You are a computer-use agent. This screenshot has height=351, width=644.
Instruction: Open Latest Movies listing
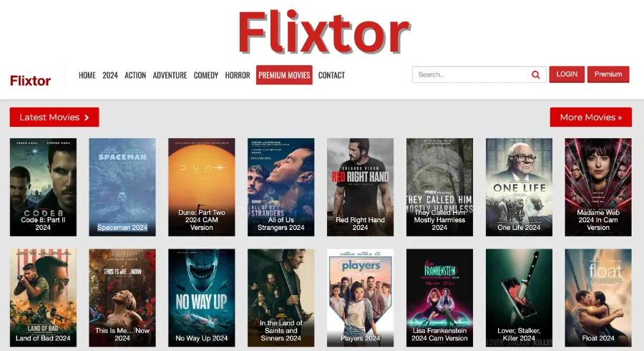click(54, 117)
